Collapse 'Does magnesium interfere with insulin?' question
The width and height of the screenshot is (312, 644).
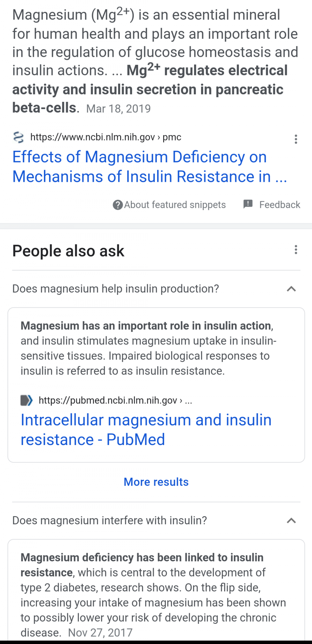click(x=110, y=521)
